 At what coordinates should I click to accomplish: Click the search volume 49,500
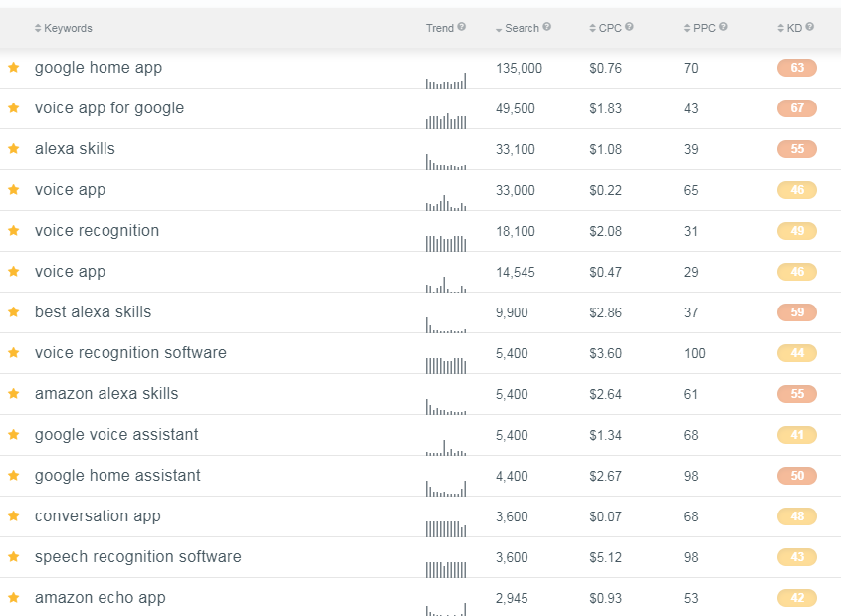pos(515,108)
